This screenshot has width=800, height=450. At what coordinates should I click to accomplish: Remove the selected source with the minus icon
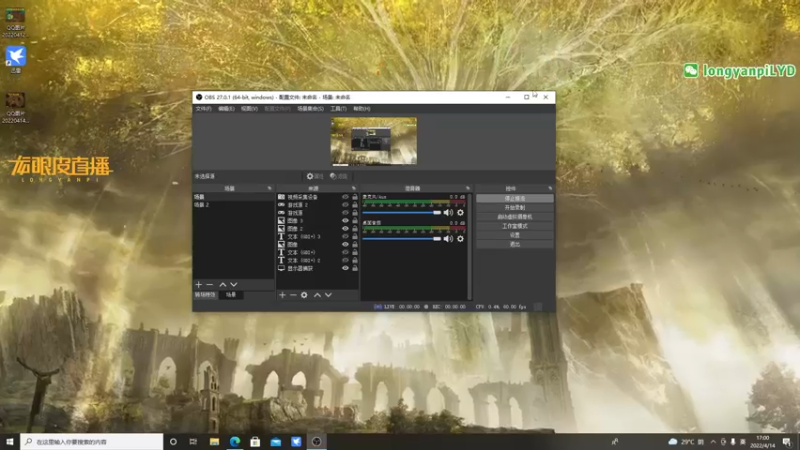click(293, 295)
